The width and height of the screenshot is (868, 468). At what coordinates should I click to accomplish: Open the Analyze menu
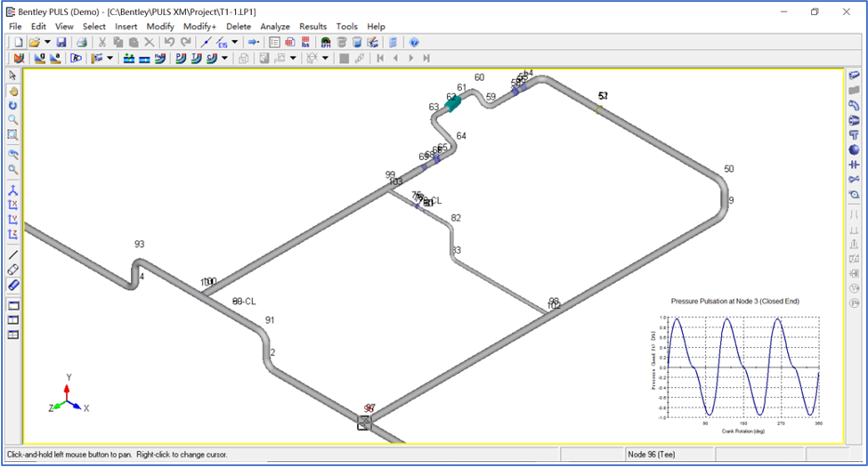pos(274,27)
